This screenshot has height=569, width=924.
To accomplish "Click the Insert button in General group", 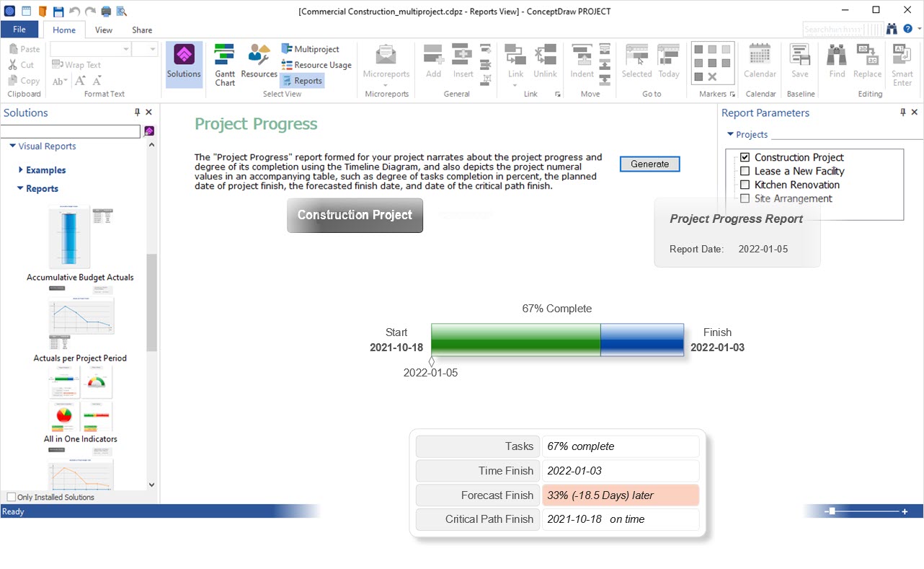I will pyautogui.click(x=463, y=61).
